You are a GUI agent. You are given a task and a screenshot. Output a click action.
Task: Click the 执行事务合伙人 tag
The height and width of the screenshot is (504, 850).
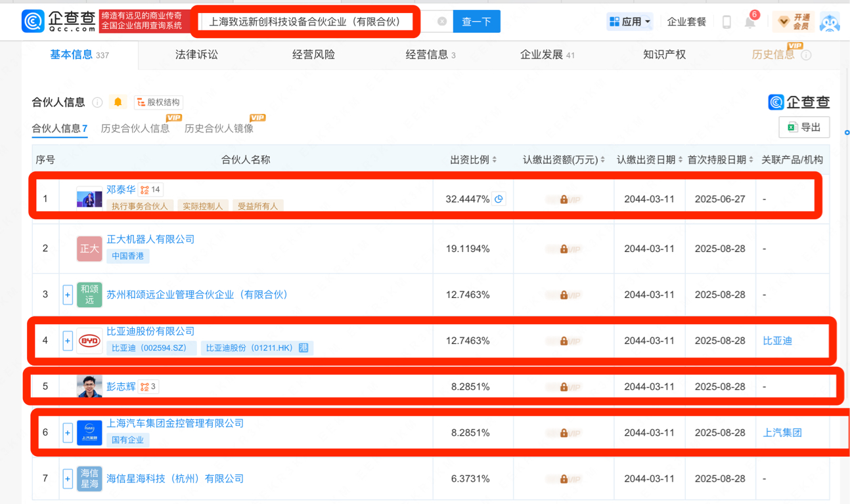point(140,206)
